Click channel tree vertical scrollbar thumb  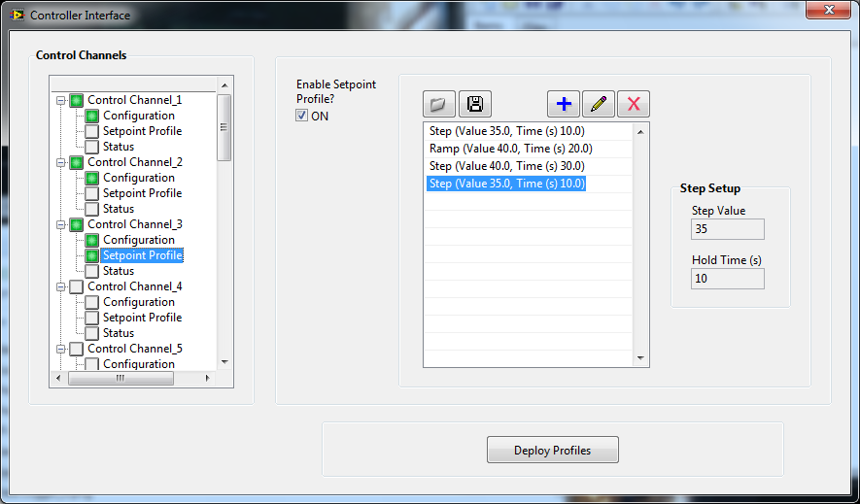pos(224,127)
